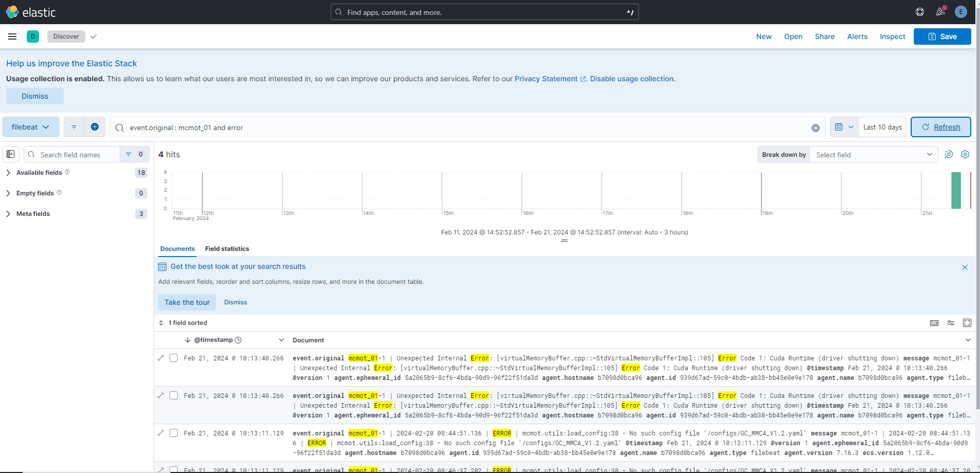Click Take the tour button

(x=187, y=302)
